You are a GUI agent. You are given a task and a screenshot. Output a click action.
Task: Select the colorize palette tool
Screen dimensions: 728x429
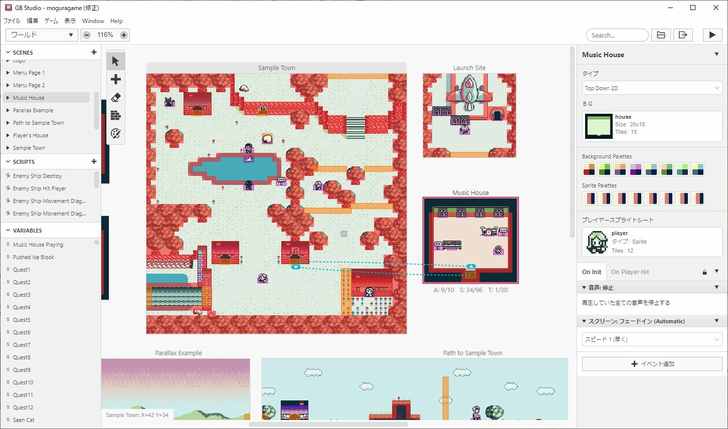(116, 133)
